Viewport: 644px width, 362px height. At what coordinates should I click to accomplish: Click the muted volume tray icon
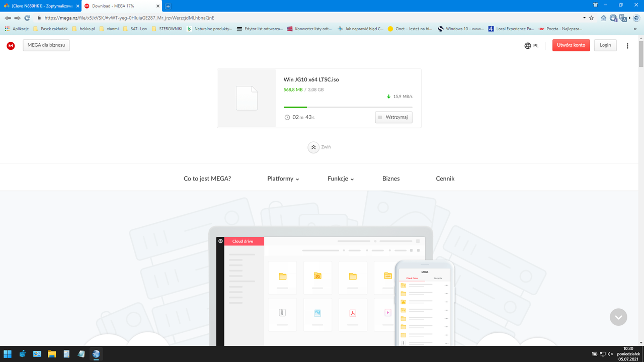610,354
